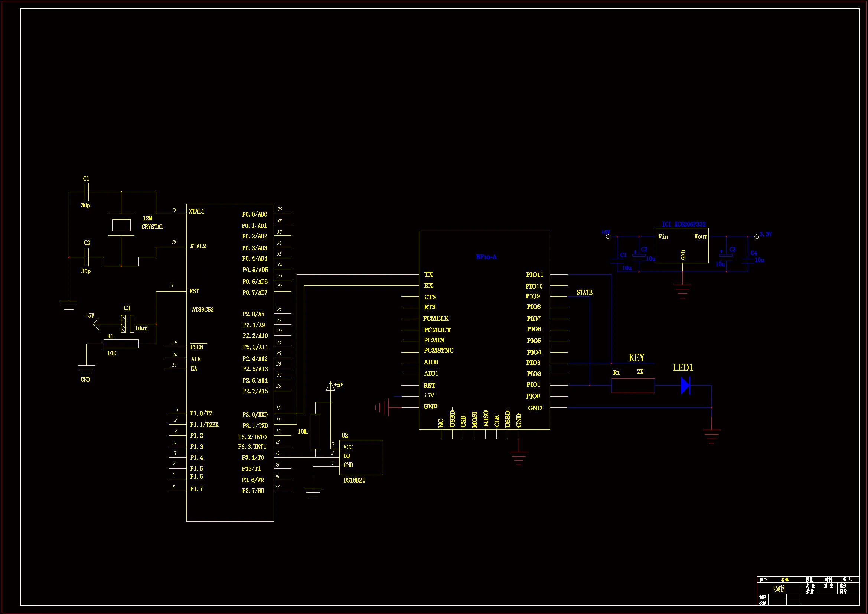Select the STATE net label

click(x=584, y=292)
